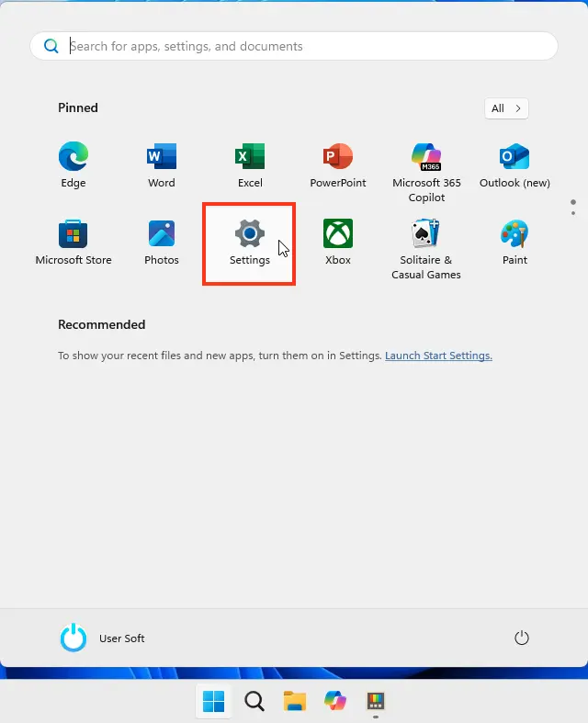The height and width of the screenshot is (723, 588).
Task: Open the Edge browser pinned app
Action: pos(73,165)
